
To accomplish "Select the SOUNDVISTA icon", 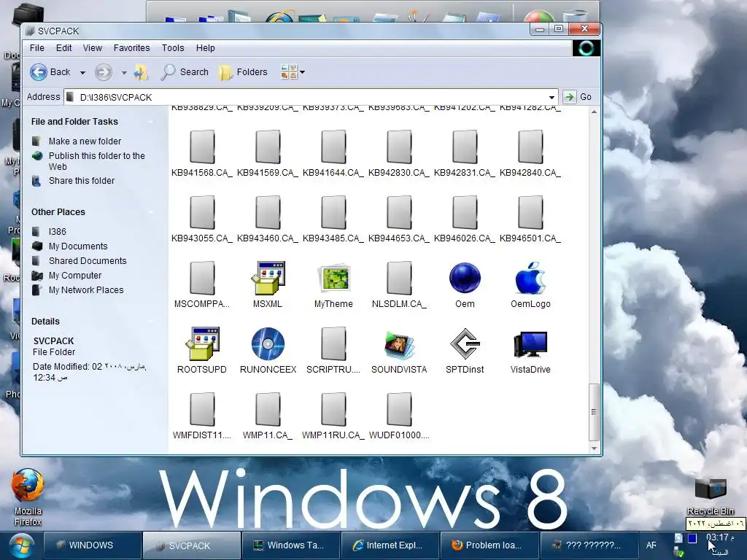I will point(399,345).
